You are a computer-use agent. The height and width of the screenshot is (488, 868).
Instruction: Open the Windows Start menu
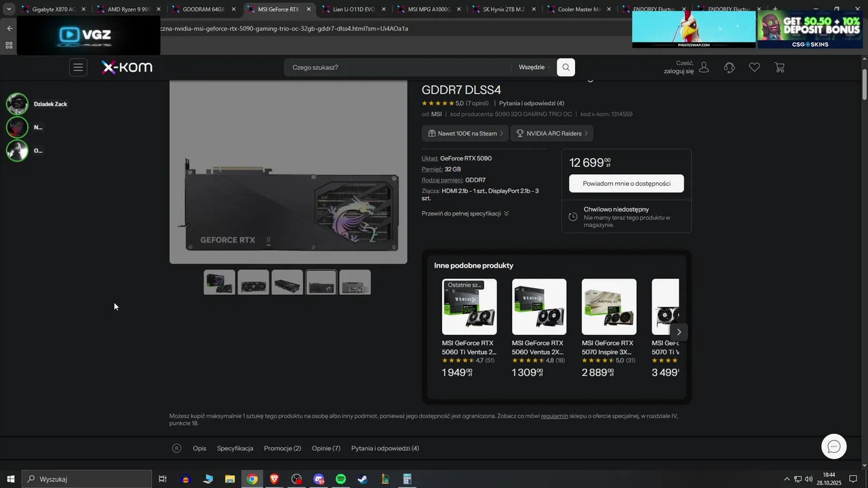pos(11,479)
